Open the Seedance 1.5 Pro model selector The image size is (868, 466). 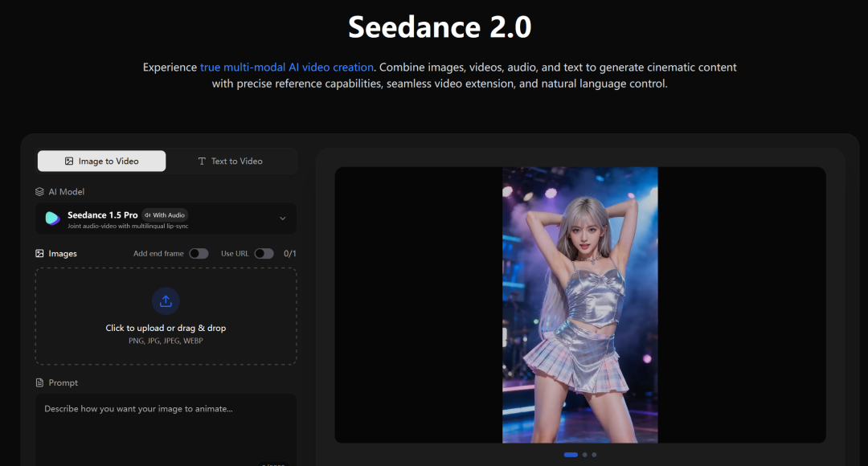tap(166, 219)
